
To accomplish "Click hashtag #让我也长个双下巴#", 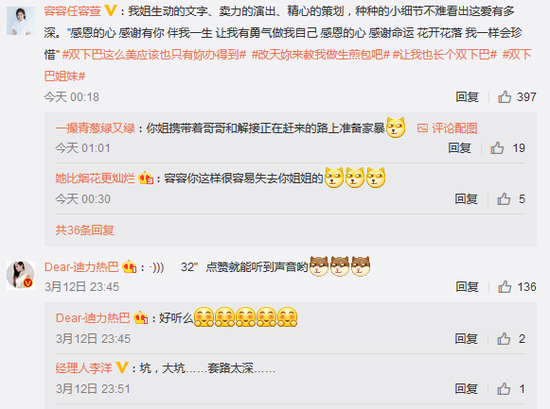I will tap(445, 55).
